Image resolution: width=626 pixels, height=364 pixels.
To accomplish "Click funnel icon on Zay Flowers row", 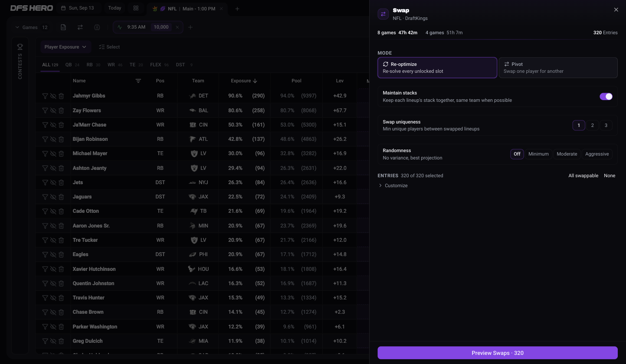I will click(x=45, y=110).
